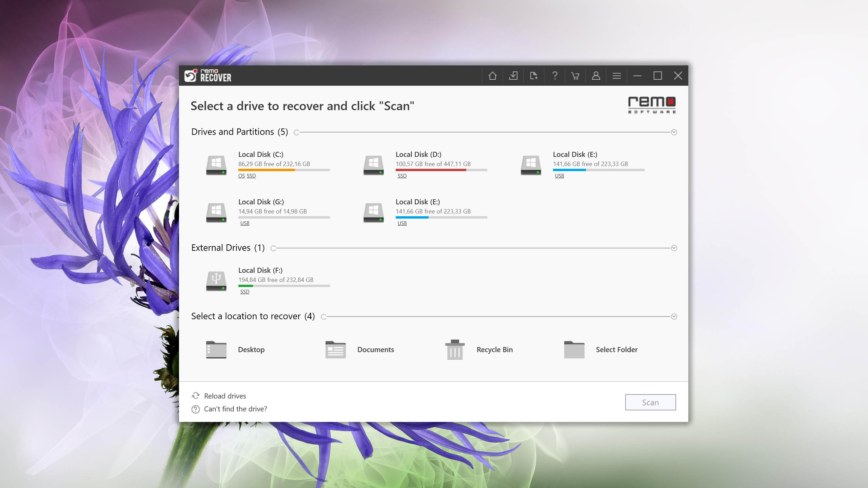Click "14,94 GB free of 14,98 GB" text
The width and height of the screenshot is (868, 488).
273,211
